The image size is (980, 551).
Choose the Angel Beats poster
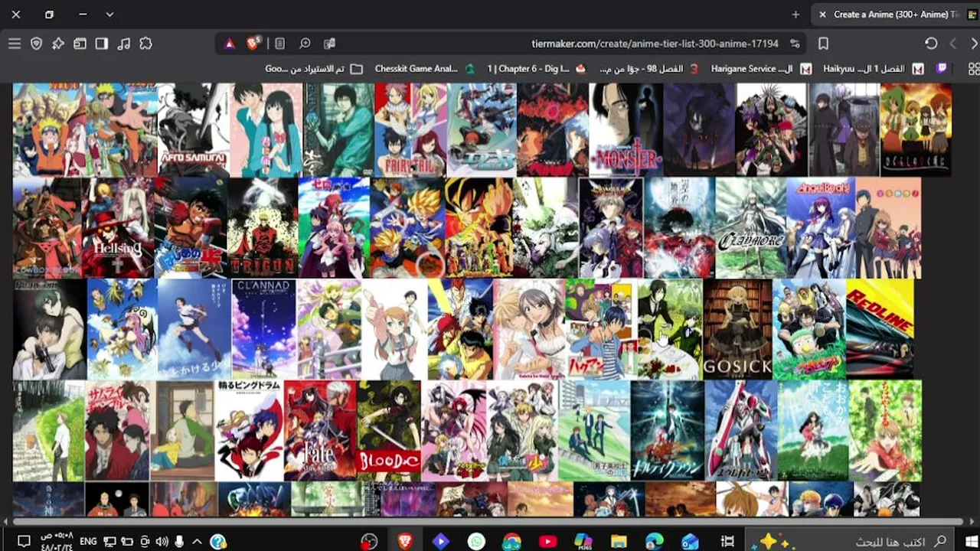click(x=821, y=228)
